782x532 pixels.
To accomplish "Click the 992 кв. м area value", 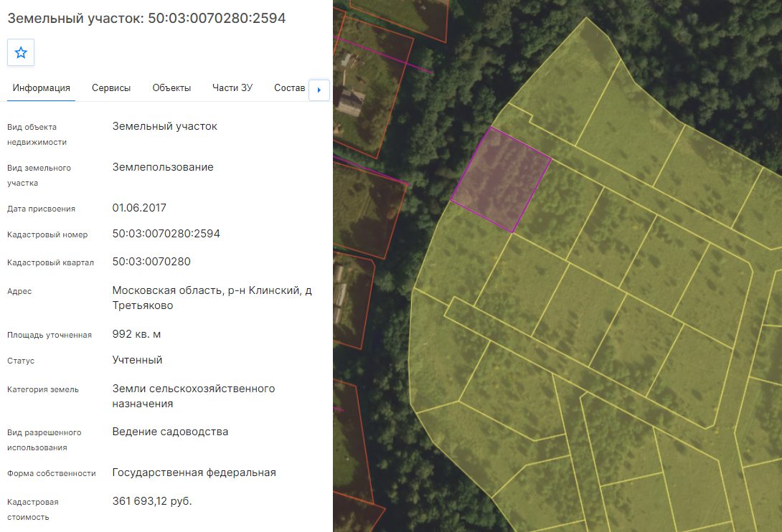I will point(136,334).
